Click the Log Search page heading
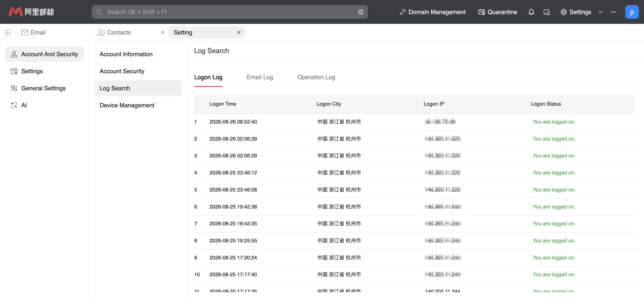 coord(211,50)
